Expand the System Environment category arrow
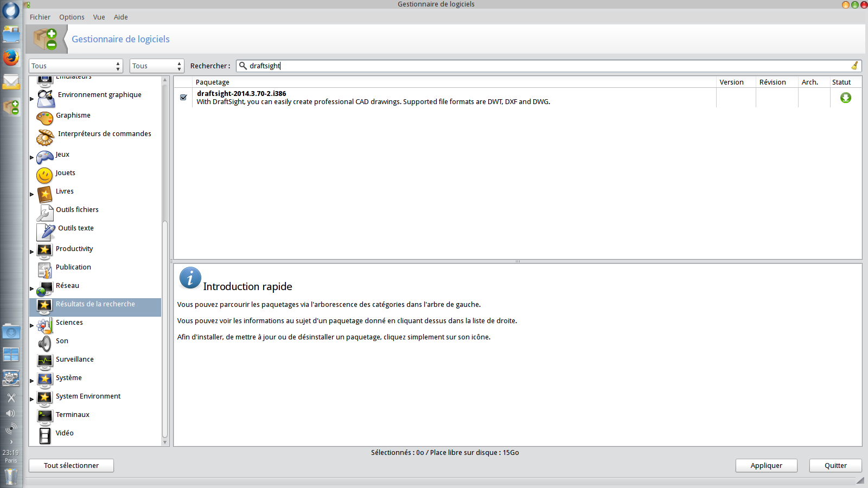Screen dimensions: 868x488 click(x=31, y=399)
